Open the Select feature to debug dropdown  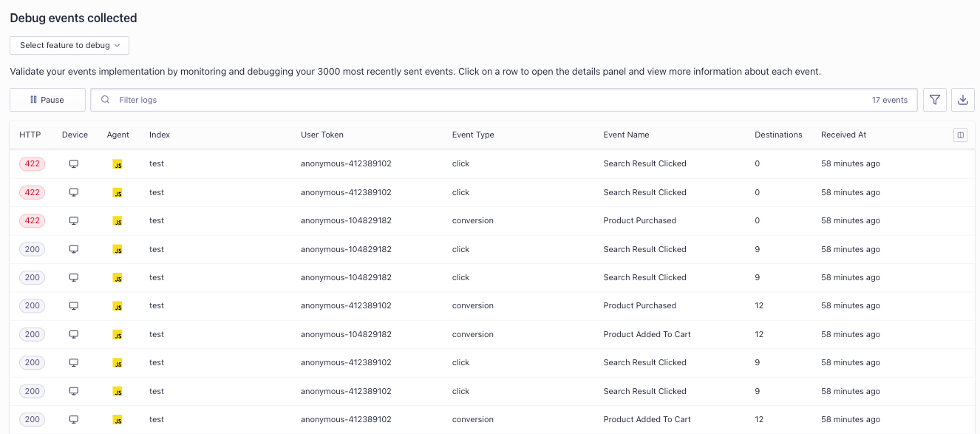click(x=69, y=45)
